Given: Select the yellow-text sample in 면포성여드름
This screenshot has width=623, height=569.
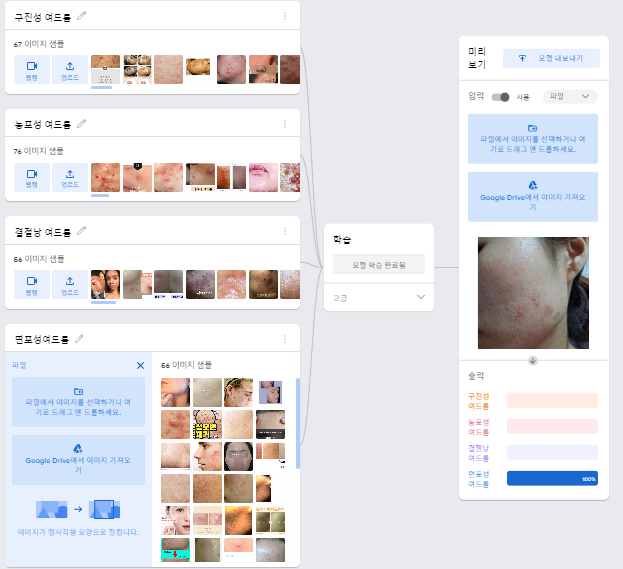Looking at the screenshot, I should [207, 424].
